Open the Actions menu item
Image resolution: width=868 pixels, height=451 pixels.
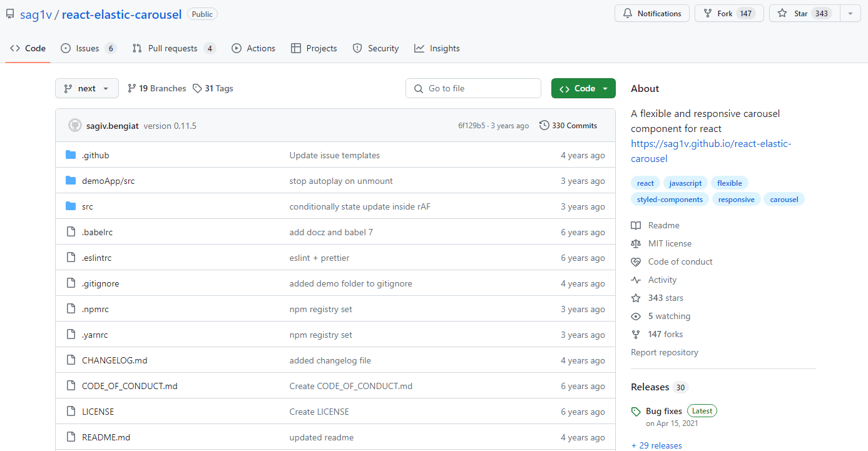point(253,48)
